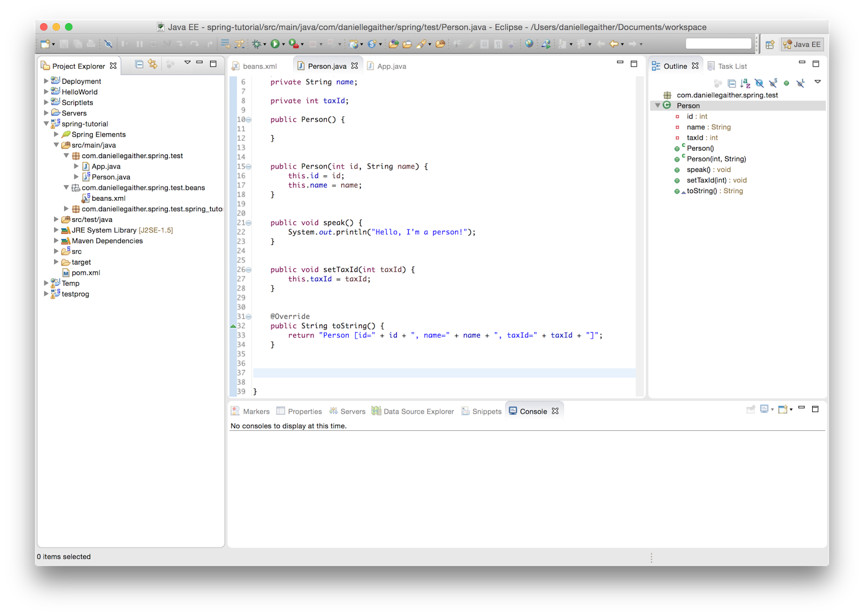This screenshot has height=616, width=864.
Task: Open the Snippets tab
Action: 482,411
